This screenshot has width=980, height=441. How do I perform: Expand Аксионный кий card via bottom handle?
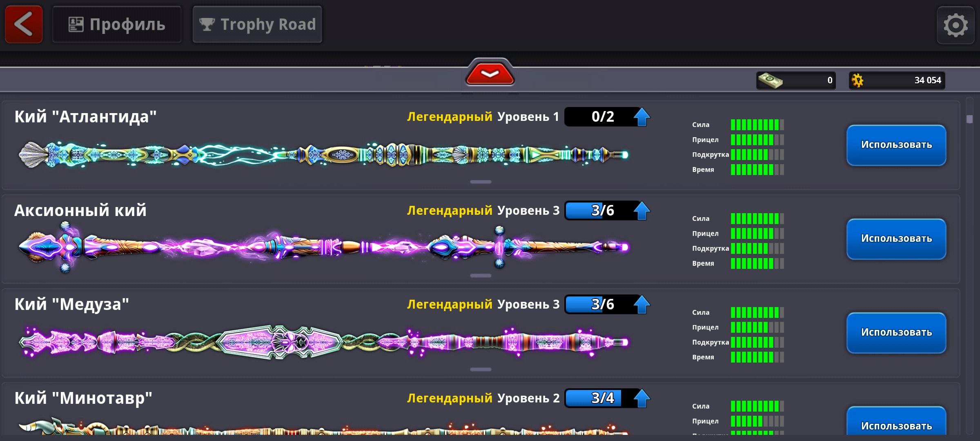[481, 276]
